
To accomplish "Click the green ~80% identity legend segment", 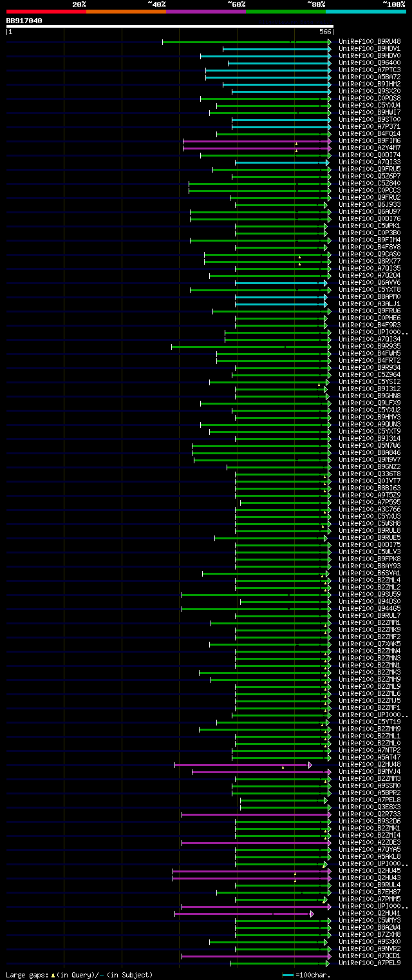I will tap(285, 11).
